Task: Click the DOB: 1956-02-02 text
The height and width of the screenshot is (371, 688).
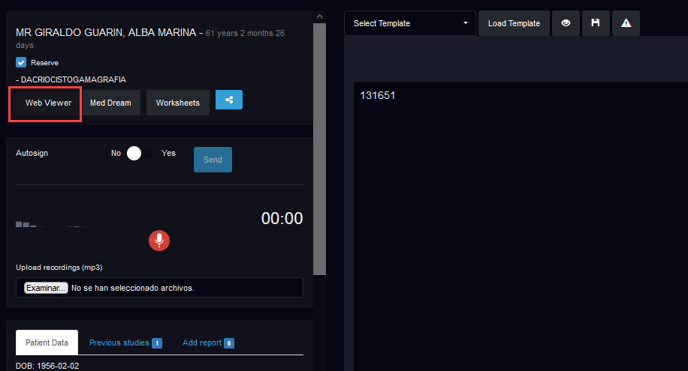Action: tap(47, 366)
